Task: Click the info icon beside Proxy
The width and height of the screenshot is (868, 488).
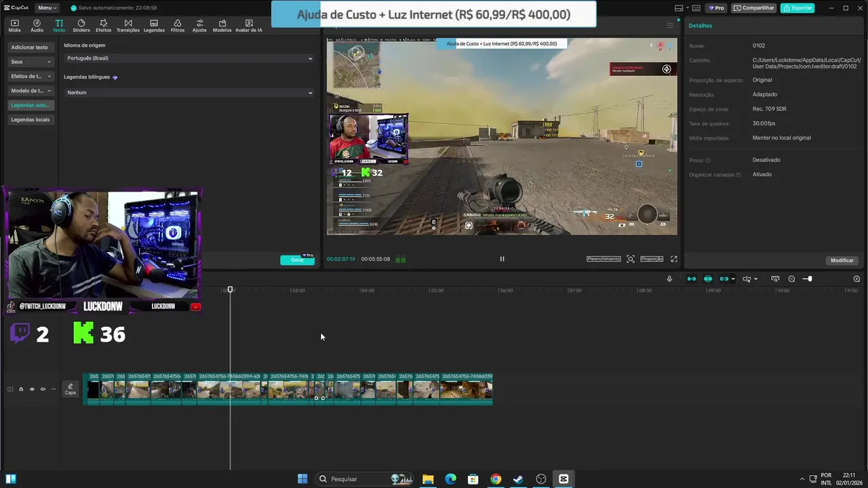Action: 708,161
